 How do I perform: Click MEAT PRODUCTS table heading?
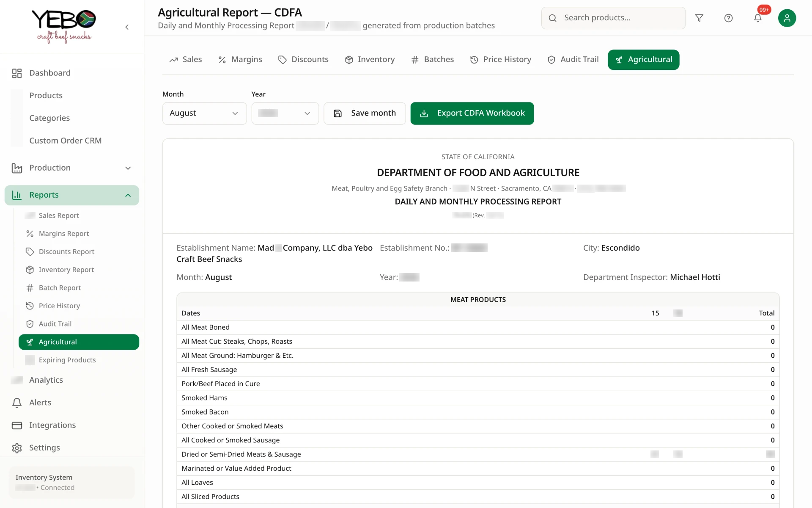click(x=478, y=300)
